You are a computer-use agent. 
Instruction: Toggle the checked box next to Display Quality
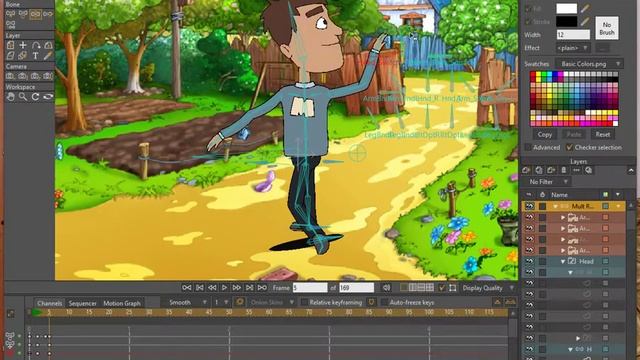click(x=441, y=288)
